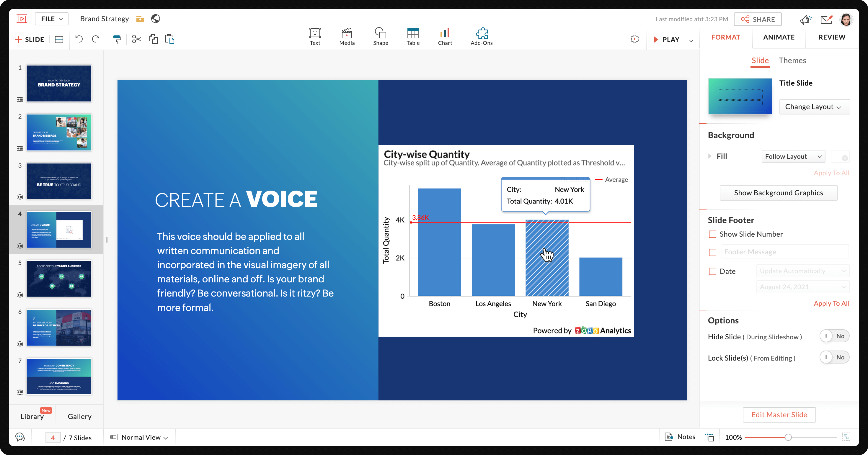Image resolution: width=868 pixels, height=455 pixels.
Task: Switch to the Themes tab
Action: 792,60
